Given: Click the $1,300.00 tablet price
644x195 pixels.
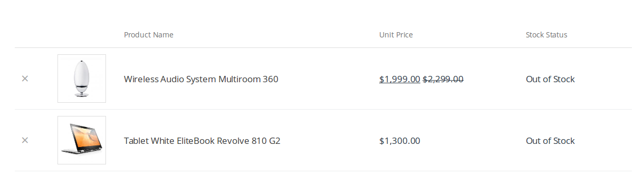Looking at the screenshot, I should point(400,141).
